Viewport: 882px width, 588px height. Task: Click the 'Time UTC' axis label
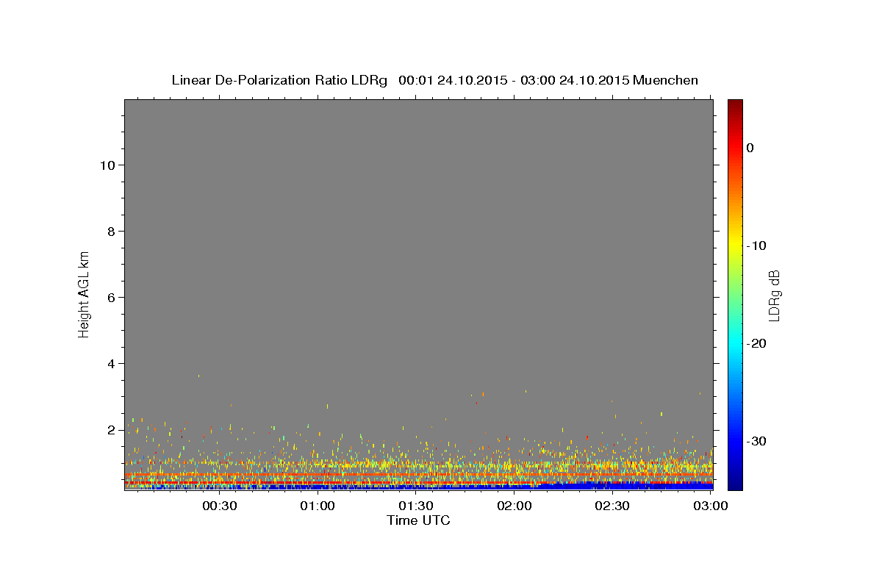(418, 520)
